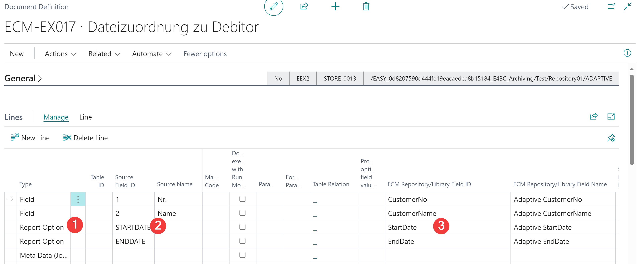Toggle checkbox in Nr. field row
This screenshot has height=264, width=644.
(242, 199)
